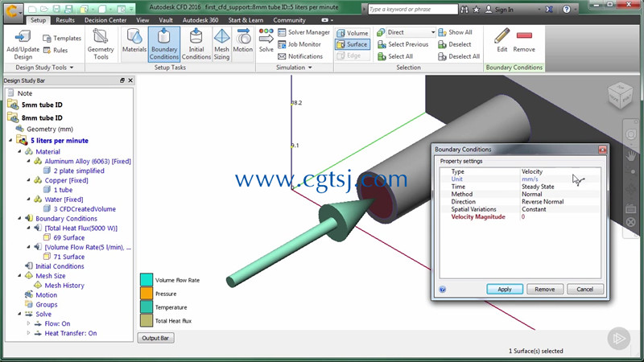Select the Materials setup task
The height and width of the screenshot is (362, 644).
134,41
